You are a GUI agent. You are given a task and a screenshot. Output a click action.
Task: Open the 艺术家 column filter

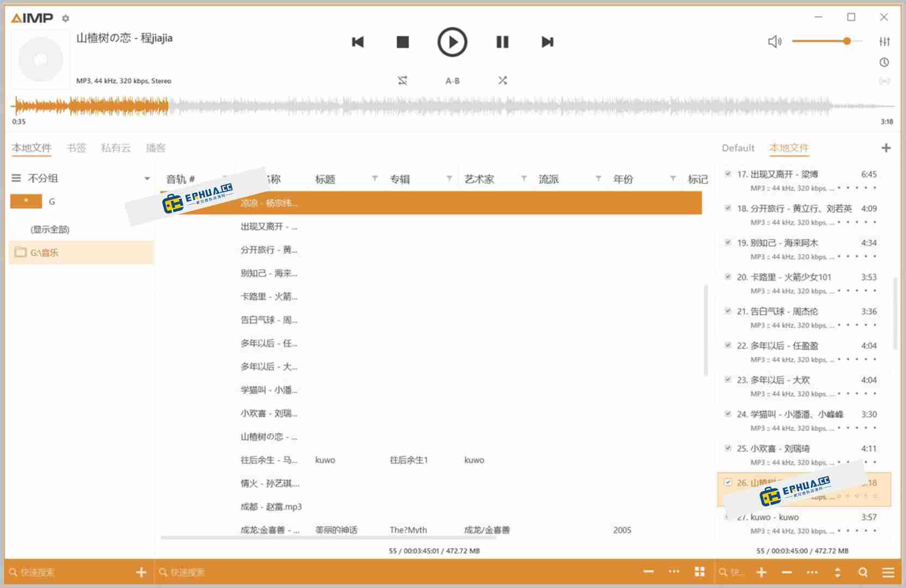click(524, 178)
